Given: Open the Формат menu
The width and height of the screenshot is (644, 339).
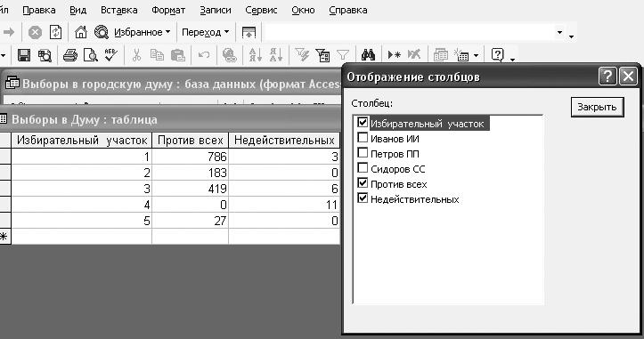Looking at the screenshot, I should 168,10.
